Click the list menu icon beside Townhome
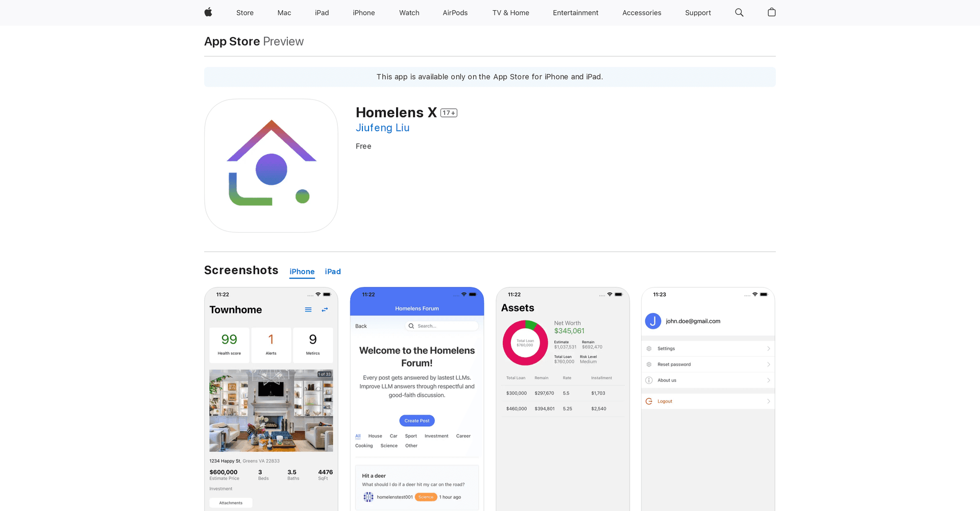980x511 pixels. pos(308,310)
